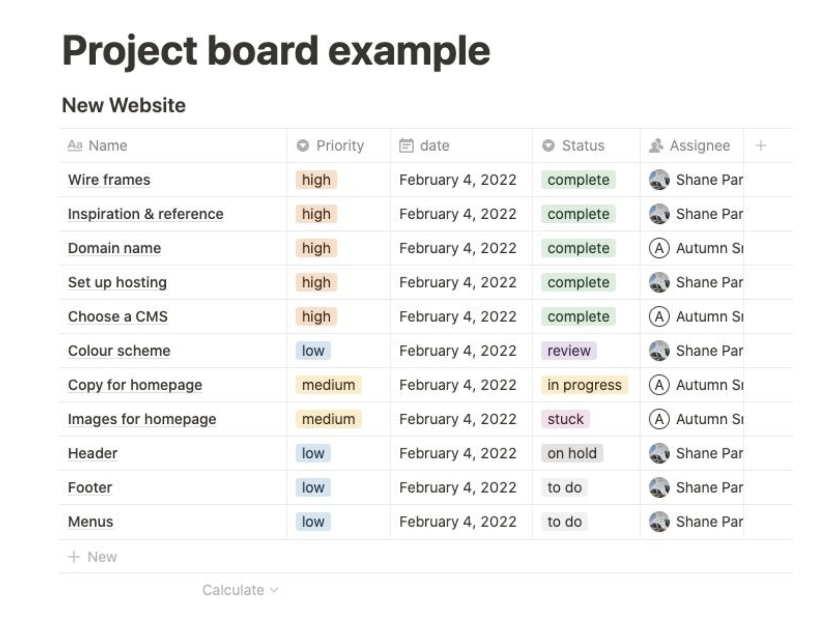This screenshot has width=840, height=639.
Task: Click the Priority column select icon
Action: (302, 145)
